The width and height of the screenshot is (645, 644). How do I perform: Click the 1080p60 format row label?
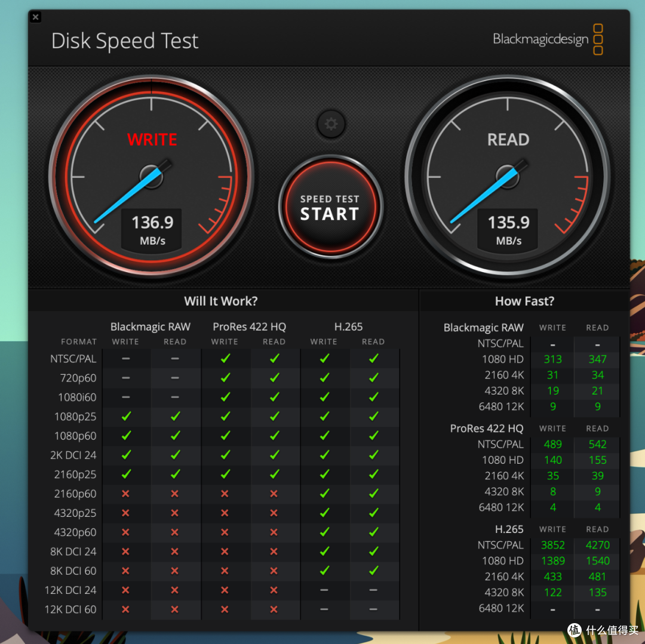tap(75, 436)
